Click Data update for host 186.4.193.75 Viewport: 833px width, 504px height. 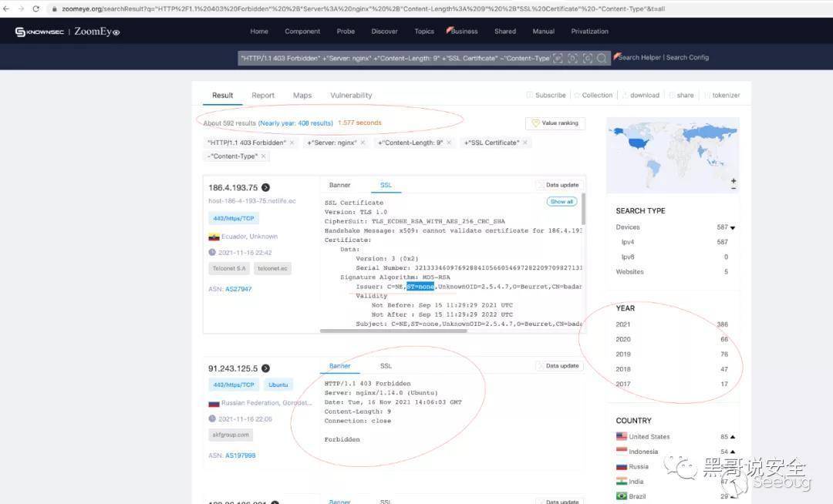pyautogui.click(x=557, y=185)
